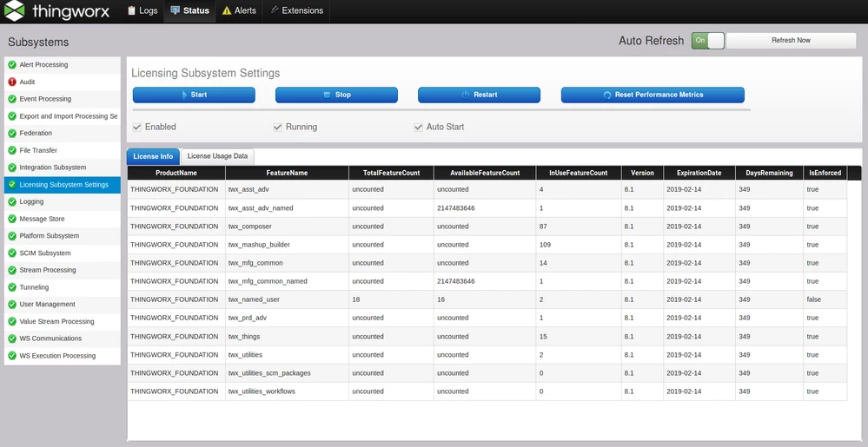Select the User Management subsystem

pyautogui.click(x=62, y=305)
